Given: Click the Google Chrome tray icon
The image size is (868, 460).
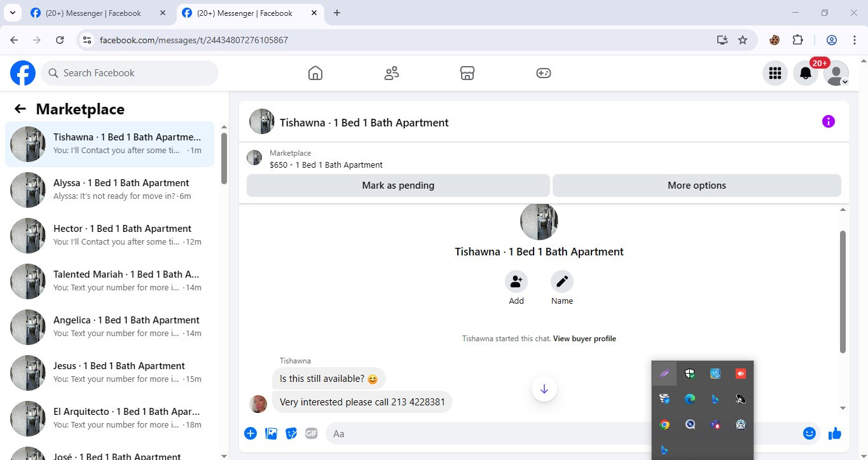Looking at the screenshot, I should (x=665, y=424).
